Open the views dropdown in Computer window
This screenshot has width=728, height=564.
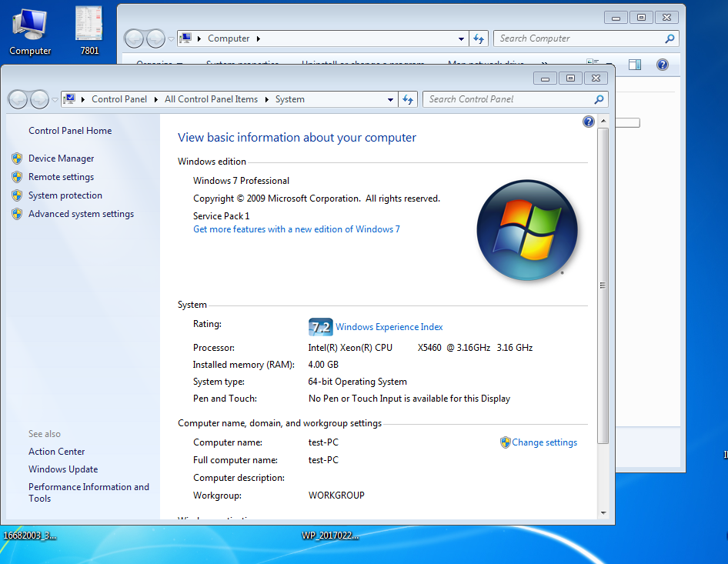[609, 63]
